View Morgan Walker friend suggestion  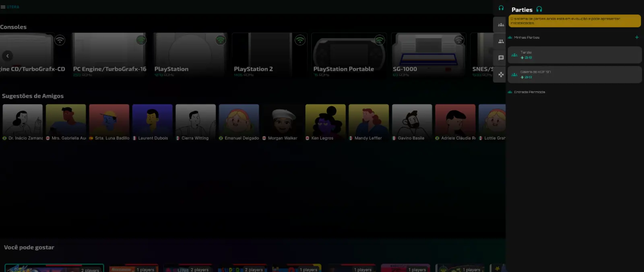[282, 123]
